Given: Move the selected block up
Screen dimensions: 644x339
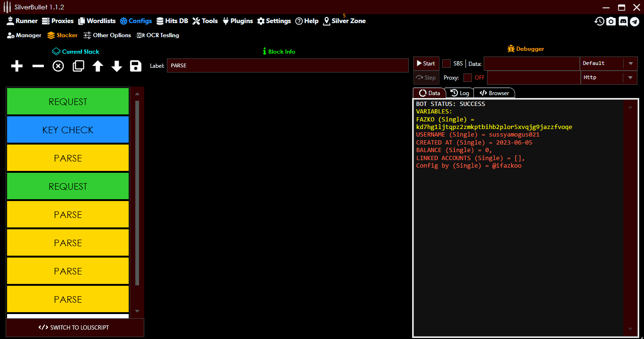Looking at the screenshot, I should tap(97, 66).
